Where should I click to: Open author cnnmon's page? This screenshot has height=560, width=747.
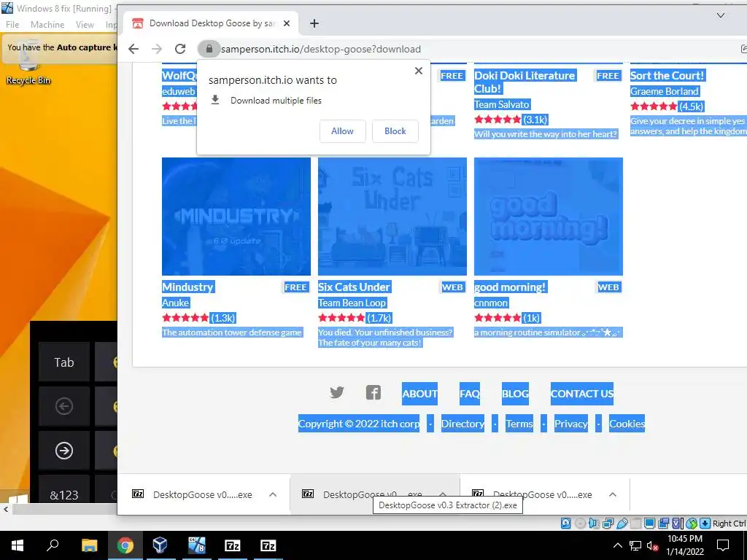(x=491, y=303)
